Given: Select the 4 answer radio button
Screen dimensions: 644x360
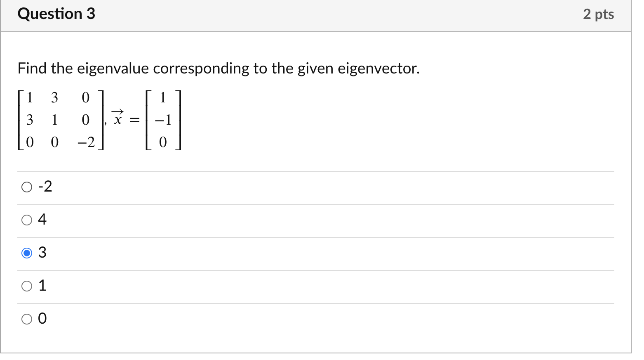Looking at the screenshot, I should pyautogui.click(x=27, y=220).
